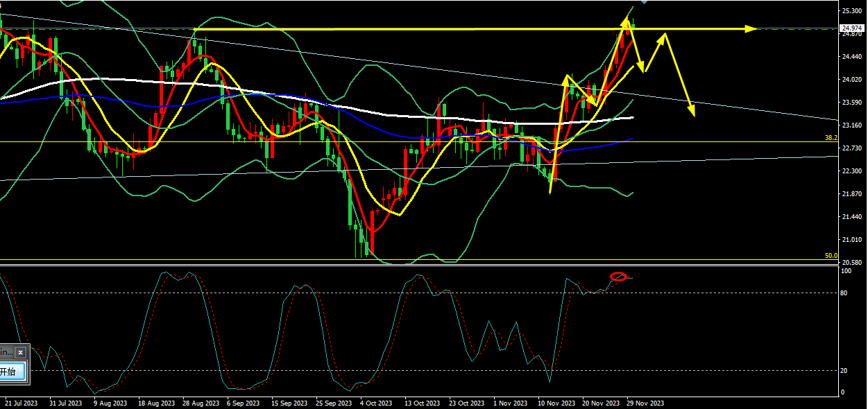The width and height of the screenshot is (868, 409).
Task: Click the gray chart shift triangle marker
Action: [x=644, y=2]
